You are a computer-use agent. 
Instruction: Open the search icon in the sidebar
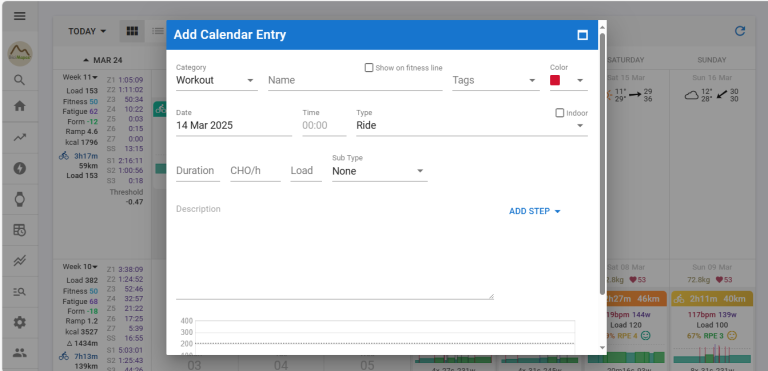[x=20, y=80]
